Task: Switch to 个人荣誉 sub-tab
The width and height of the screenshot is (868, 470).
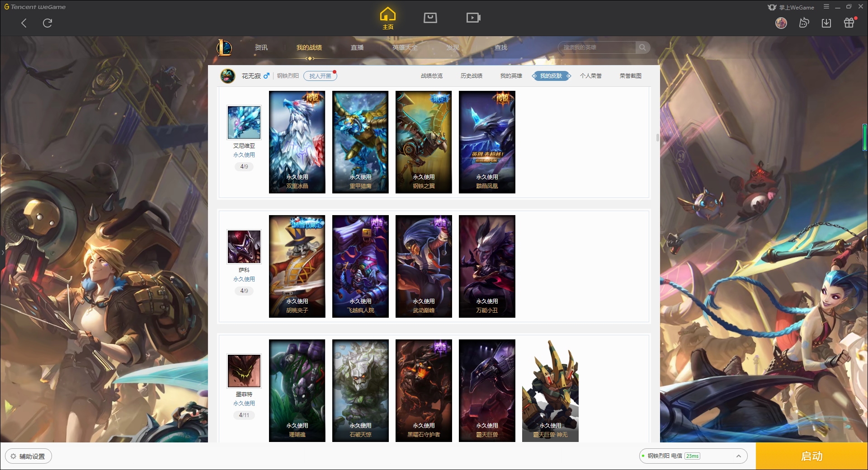Action: pyautogui.click(x=591, y=76)
